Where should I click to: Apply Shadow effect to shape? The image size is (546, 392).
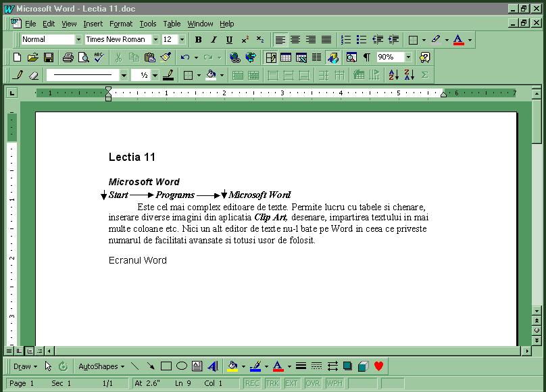point(347,366)
